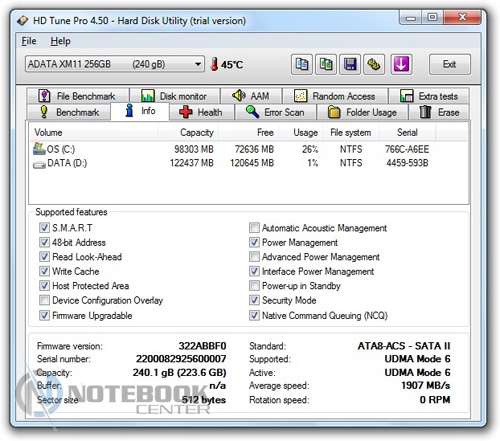Open the Help menu

(x=60, y=41)
